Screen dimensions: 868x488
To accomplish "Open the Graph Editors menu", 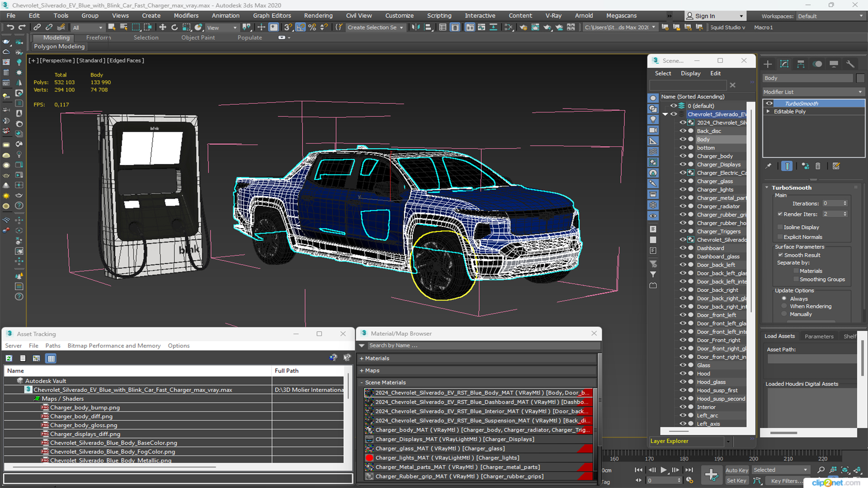I will (272, 16).
